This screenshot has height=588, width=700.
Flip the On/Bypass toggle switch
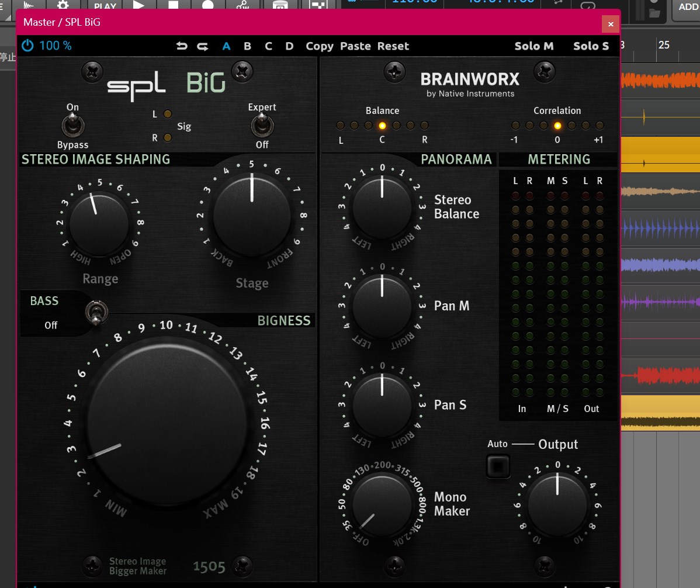coord(73,126)
